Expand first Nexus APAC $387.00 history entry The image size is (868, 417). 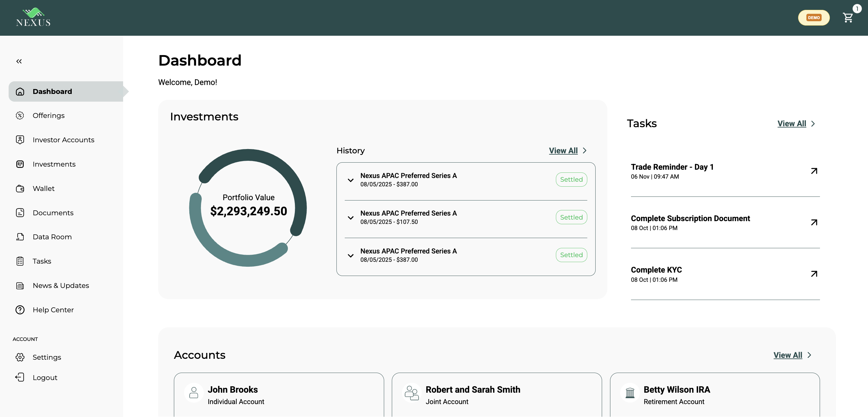tap(351, 180)
